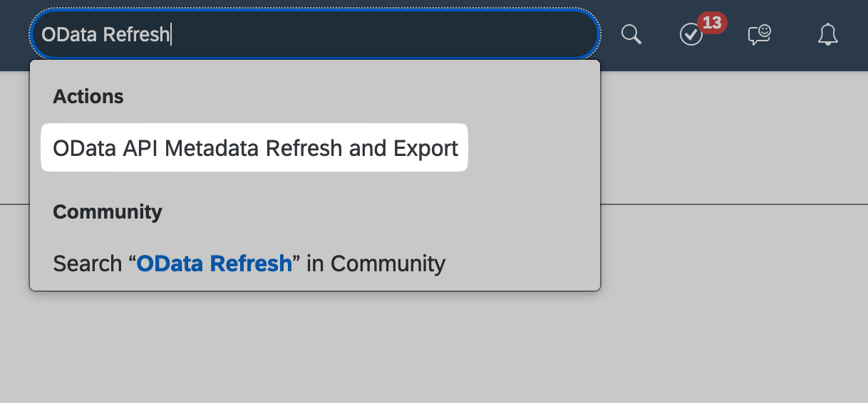Open the feedback chat smiley icon
Viewport: 868px width, 403px height.
pyautogui.click(x=760, y=34)
